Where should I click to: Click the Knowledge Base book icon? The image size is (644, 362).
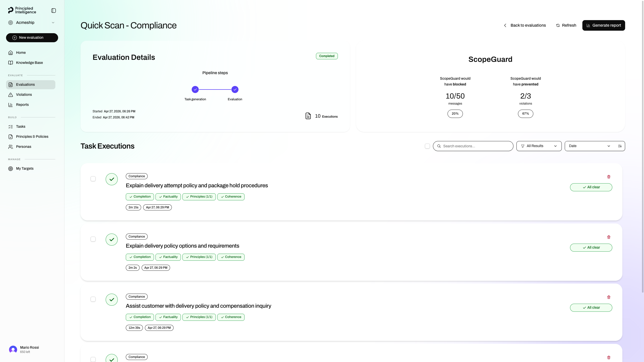(11, 63)
